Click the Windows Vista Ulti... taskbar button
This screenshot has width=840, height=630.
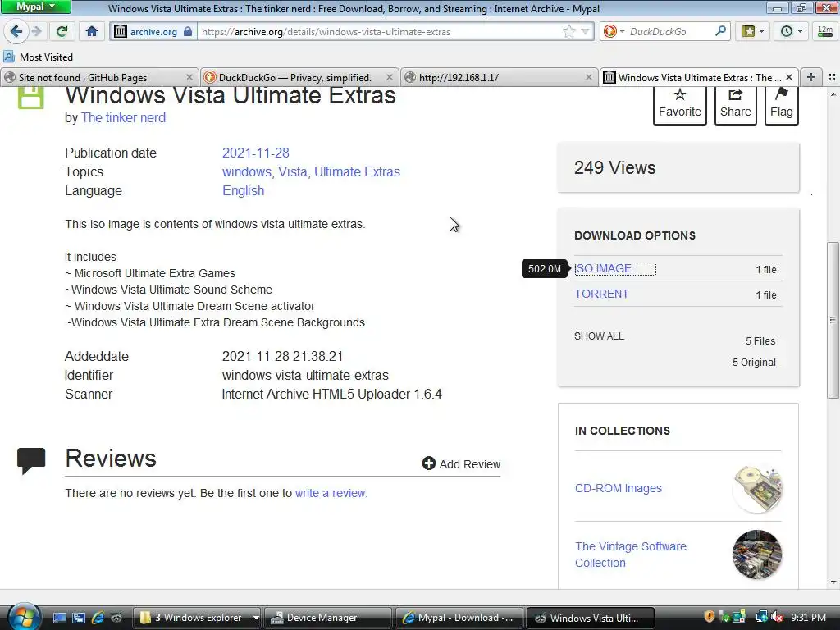coord(590,618)
